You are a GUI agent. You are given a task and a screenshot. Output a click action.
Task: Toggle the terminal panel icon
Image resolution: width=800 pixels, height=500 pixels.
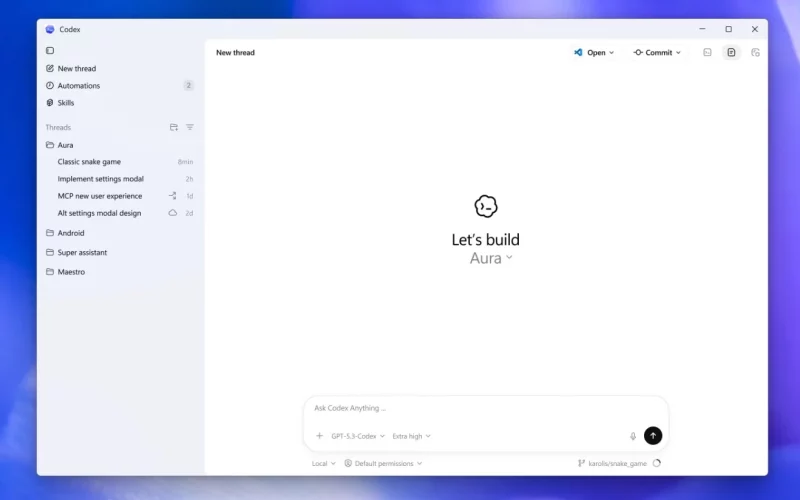click(707, 52)
